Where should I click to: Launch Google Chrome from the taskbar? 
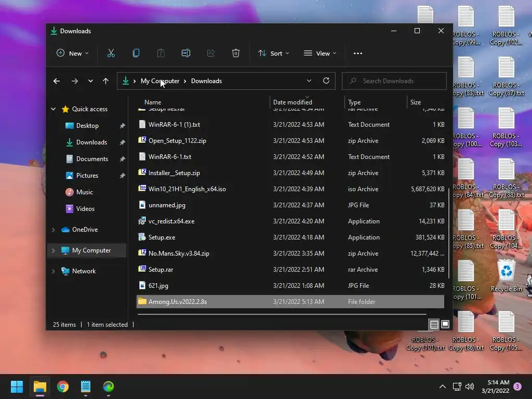pos(63,387)
